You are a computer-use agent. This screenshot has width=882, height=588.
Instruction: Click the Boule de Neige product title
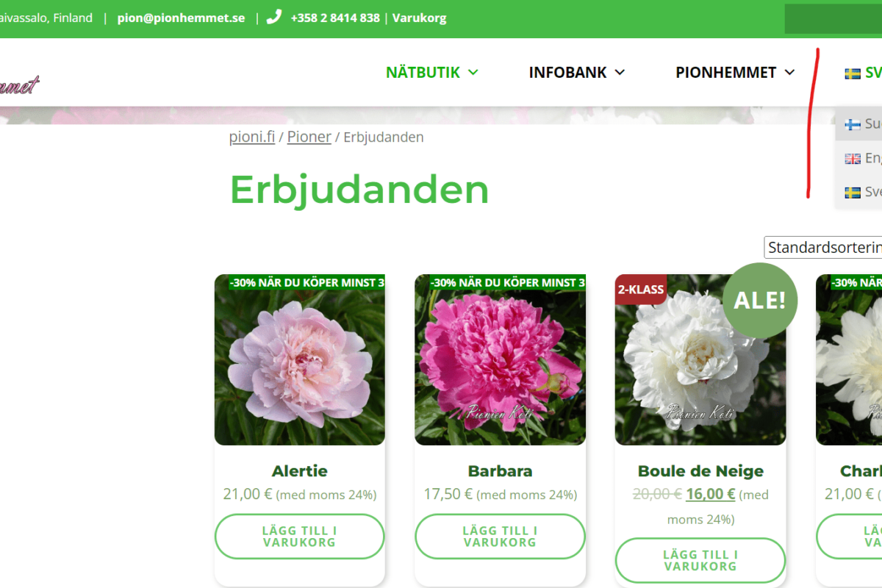tap(700, 471)
